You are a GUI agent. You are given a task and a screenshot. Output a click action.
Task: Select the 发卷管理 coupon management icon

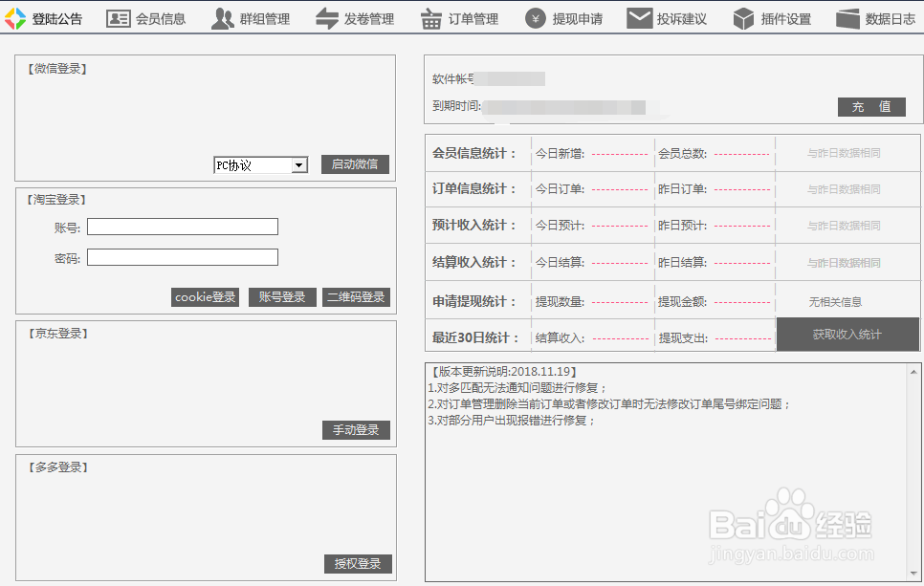tap(356, 17)
